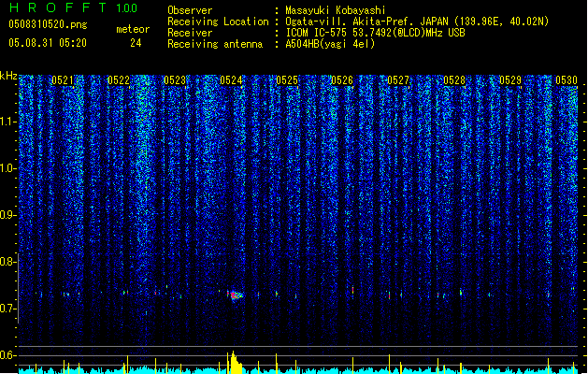Click the 0526 time marker
The image size is (588, 374).
click(342, 80)
